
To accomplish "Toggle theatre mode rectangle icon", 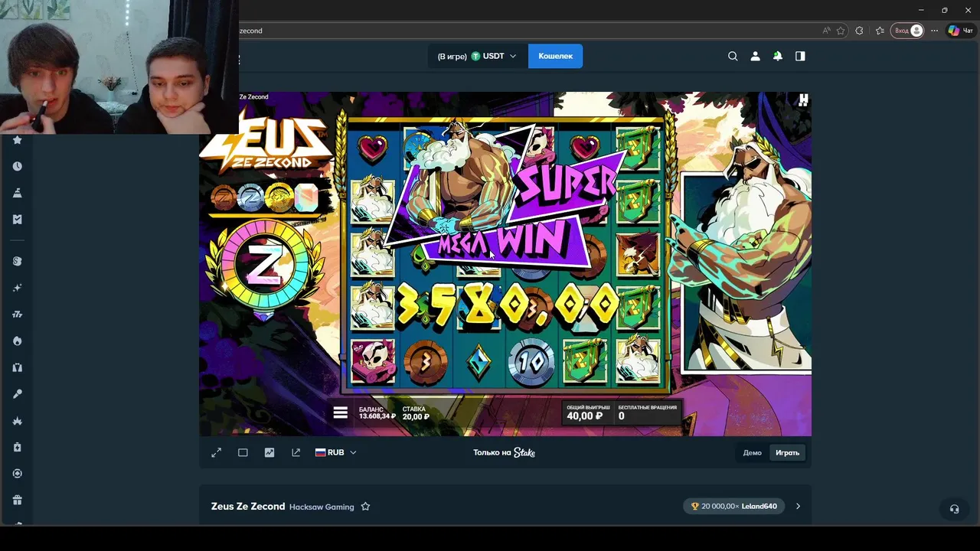I will (243, 452).
